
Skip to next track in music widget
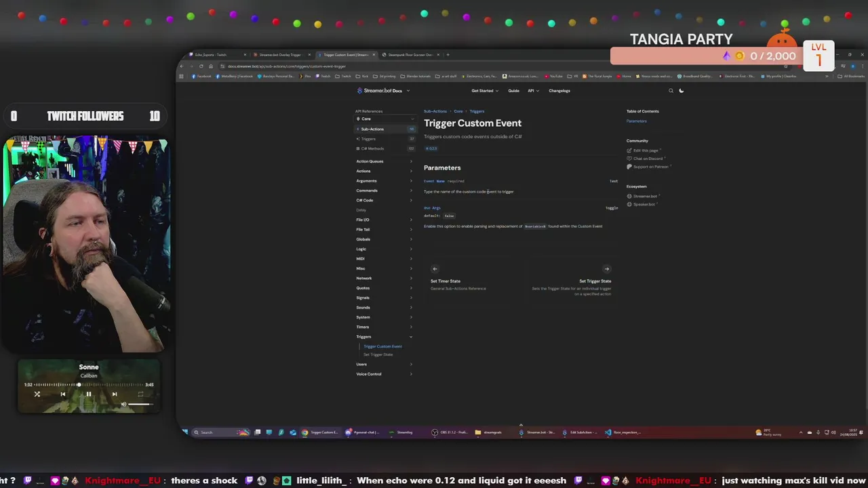point(114,394)
